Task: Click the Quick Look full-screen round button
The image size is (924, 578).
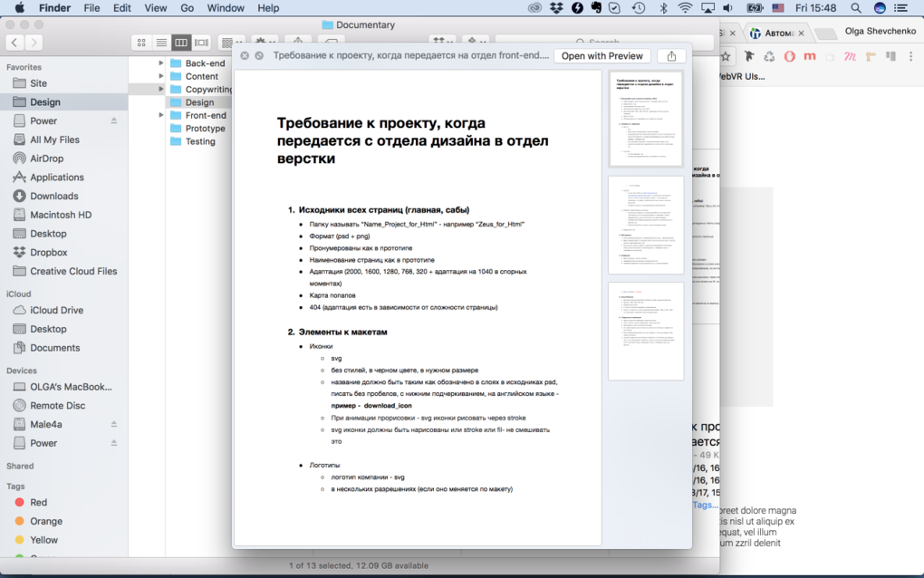Action: pos(259,55)
